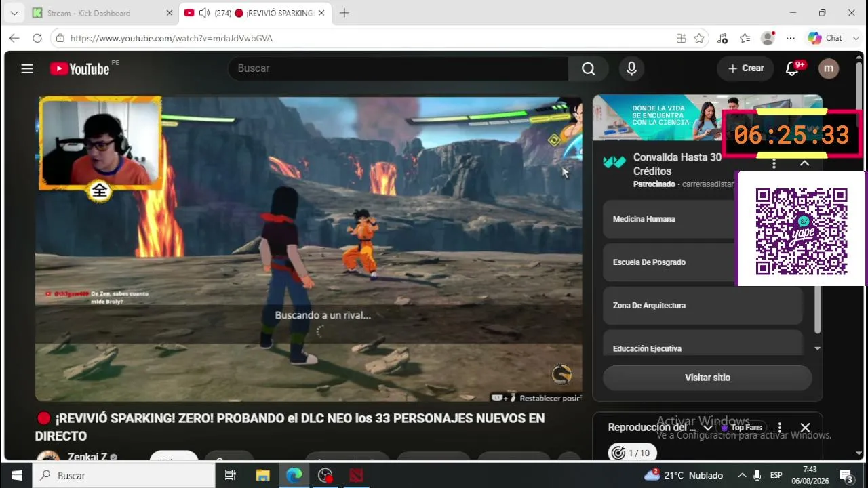
Task: Reload the current YouTube page
Action: pyautogui.click(x=37, y=39)
